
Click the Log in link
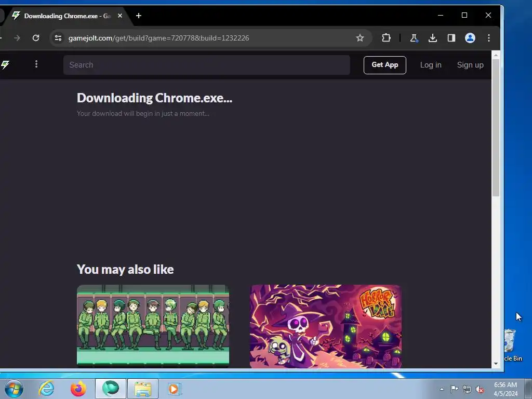click(431, 65)
